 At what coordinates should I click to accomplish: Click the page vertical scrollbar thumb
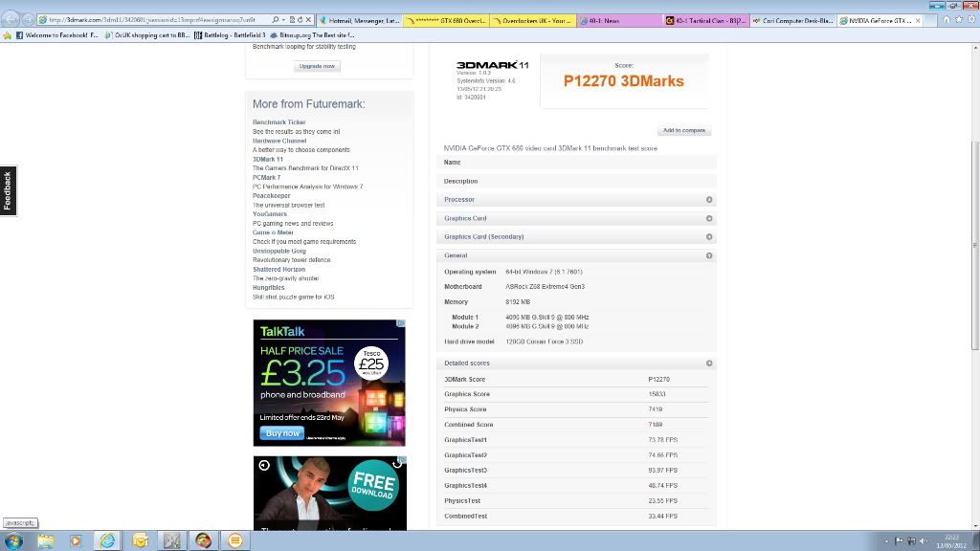tap(975, 246)
